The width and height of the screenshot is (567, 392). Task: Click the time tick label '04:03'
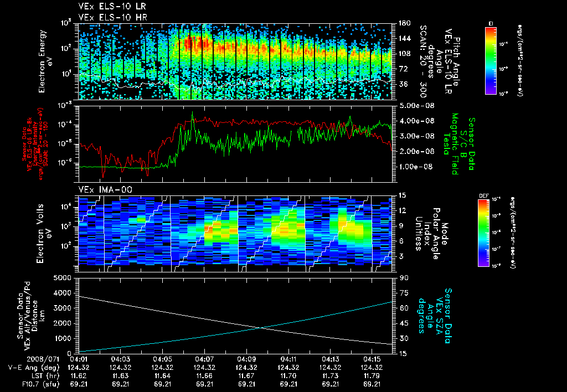point(120,359)
